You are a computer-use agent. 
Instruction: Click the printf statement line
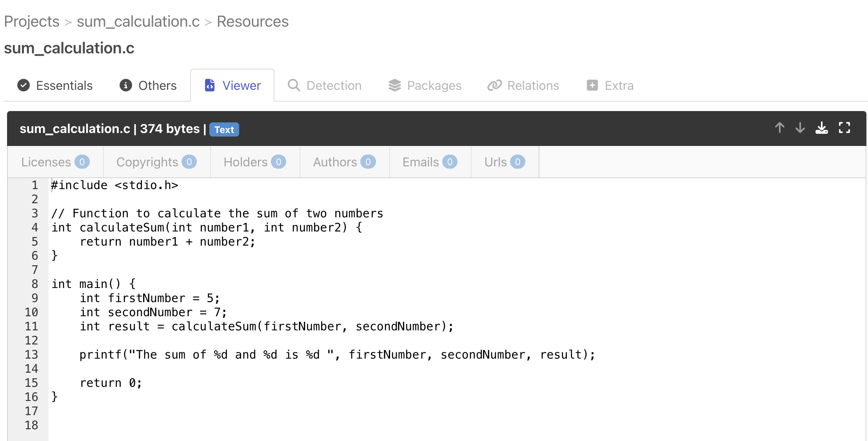338,354
